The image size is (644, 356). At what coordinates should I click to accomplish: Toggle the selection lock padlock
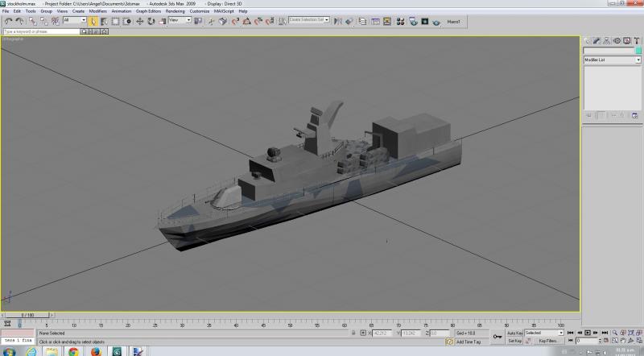(x=353, y=333)
